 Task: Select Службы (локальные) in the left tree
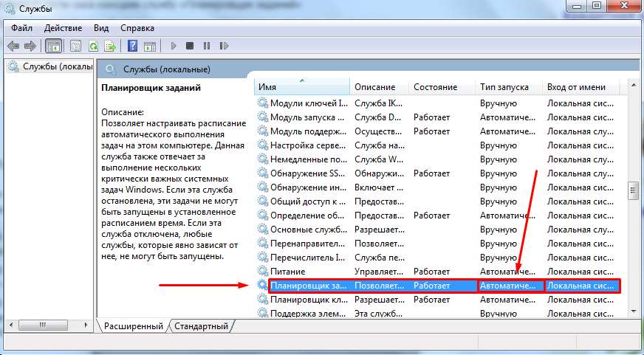point(50,67)
